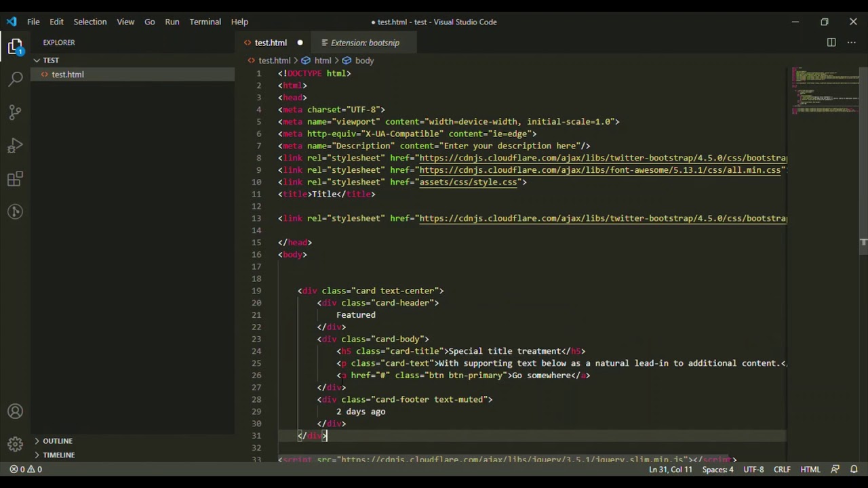
Task: Open the Selection menu
Action: pos(90,22)
